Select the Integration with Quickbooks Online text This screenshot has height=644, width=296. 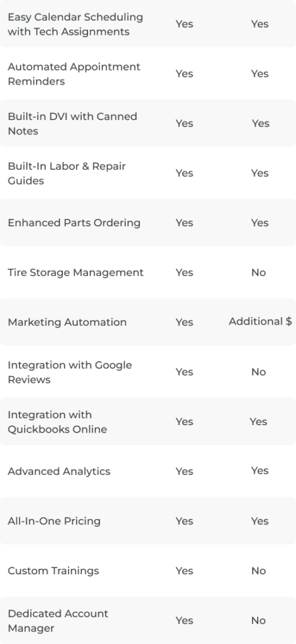[57, 422]
